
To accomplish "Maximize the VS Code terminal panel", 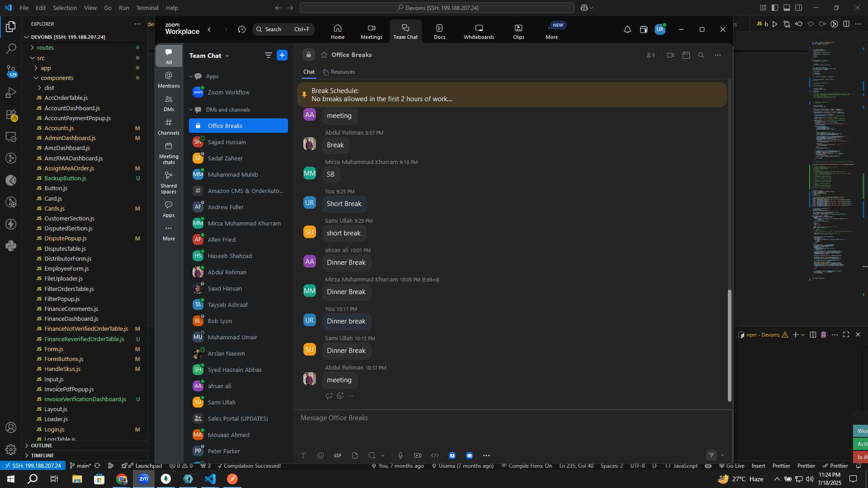I will click(x=846, y=335).
